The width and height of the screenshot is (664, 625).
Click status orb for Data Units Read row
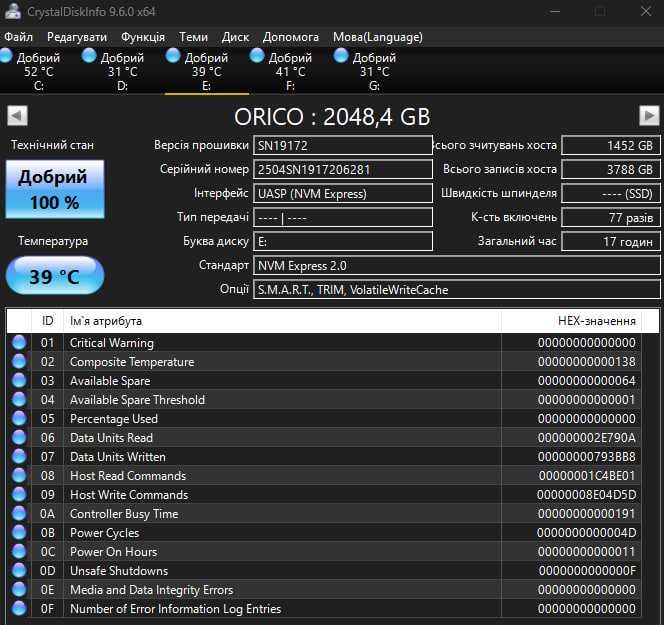19,437
